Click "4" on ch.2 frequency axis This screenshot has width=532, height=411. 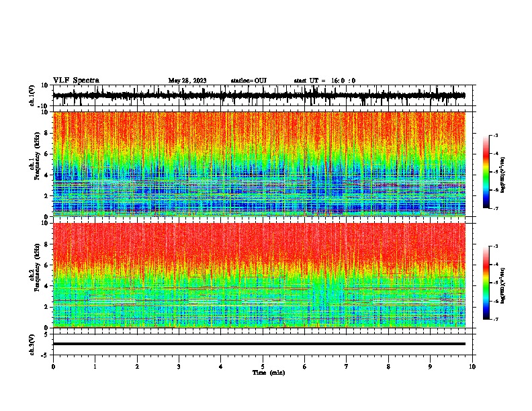tap(47, 286)
